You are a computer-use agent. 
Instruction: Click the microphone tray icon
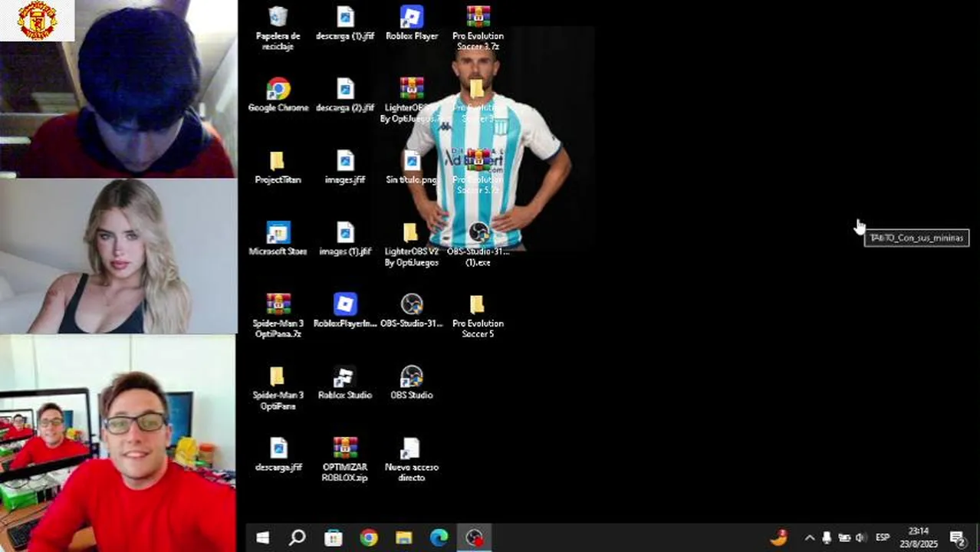click(x=827, y=538)
